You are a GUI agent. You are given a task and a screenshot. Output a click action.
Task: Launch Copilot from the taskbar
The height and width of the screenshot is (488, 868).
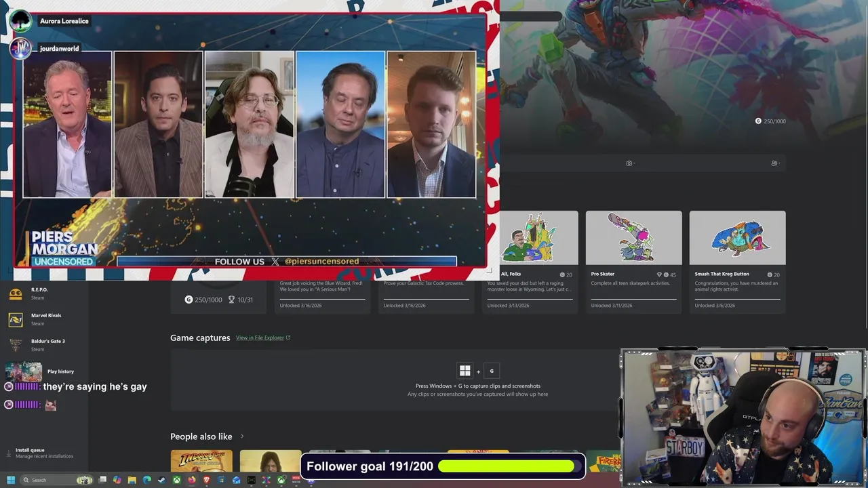(x=117, y=480)
